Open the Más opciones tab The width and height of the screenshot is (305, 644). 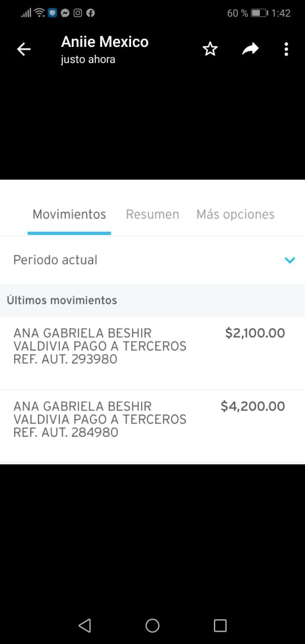tap(235, 215)
